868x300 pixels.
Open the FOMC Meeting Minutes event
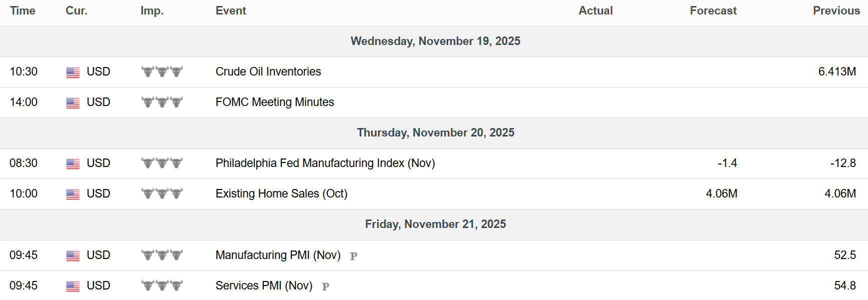coord(275,102)
